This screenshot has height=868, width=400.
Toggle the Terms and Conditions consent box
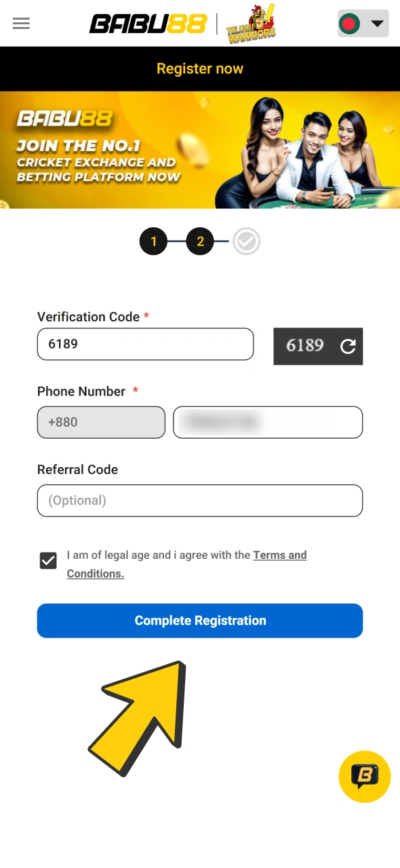pos(47,560)
